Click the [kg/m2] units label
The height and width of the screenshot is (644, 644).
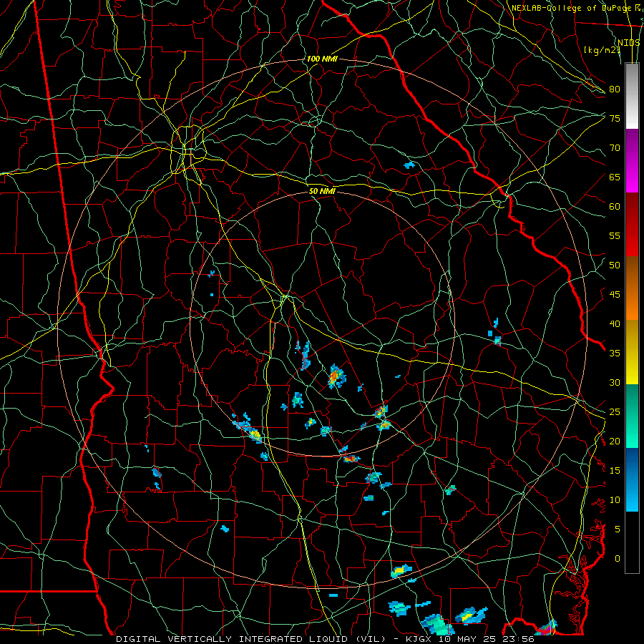[x=602, y=49]
